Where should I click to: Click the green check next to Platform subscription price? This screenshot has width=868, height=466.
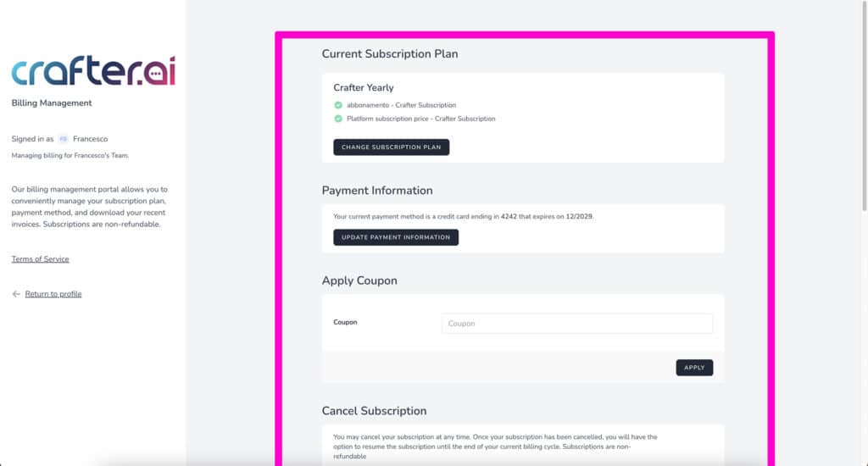(x=338, y=119)
